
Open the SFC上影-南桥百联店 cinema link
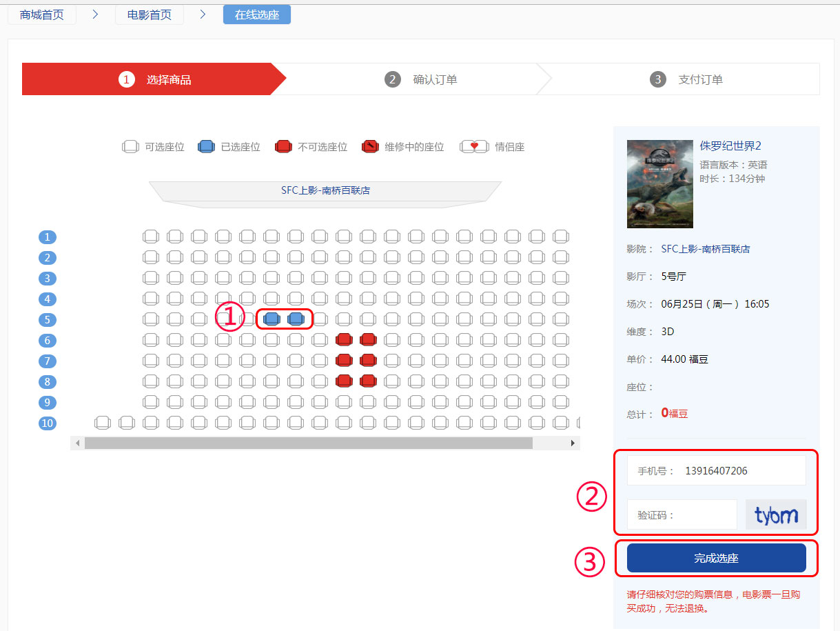705,249
